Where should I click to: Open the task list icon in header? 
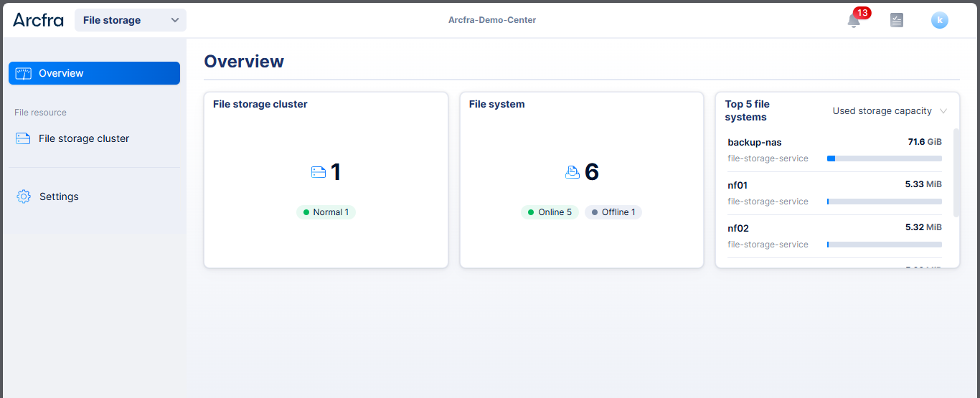point(896,20)
